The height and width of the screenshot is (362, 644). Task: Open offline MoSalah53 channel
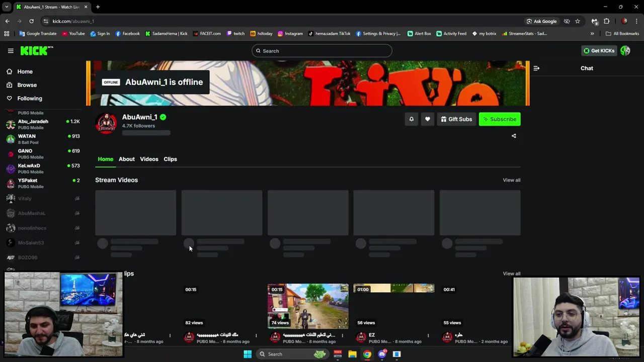[x=43, y=243]
